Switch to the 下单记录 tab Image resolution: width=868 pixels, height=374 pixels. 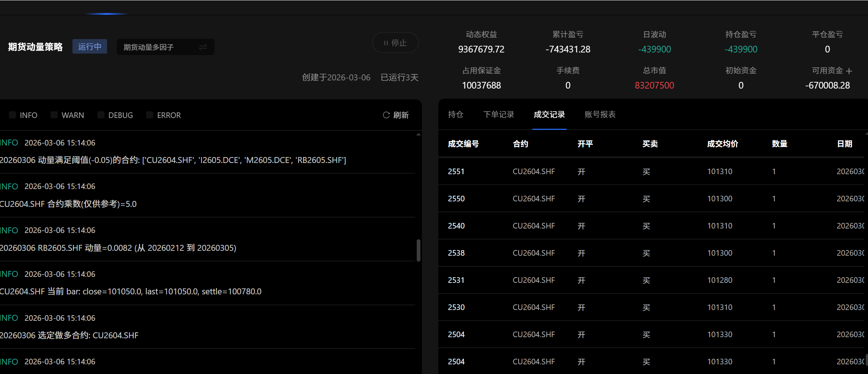pyautogui.click(x=498, y=114)
